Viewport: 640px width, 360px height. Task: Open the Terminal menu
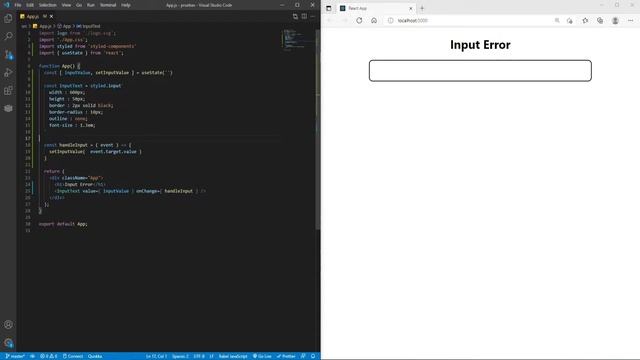108,5
